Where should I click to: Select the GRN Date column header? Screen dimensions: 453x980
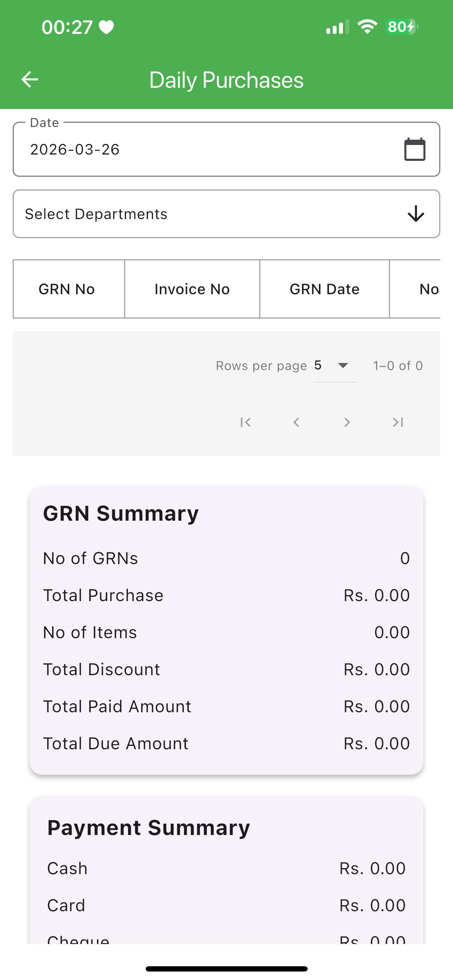tap(325, 289)
